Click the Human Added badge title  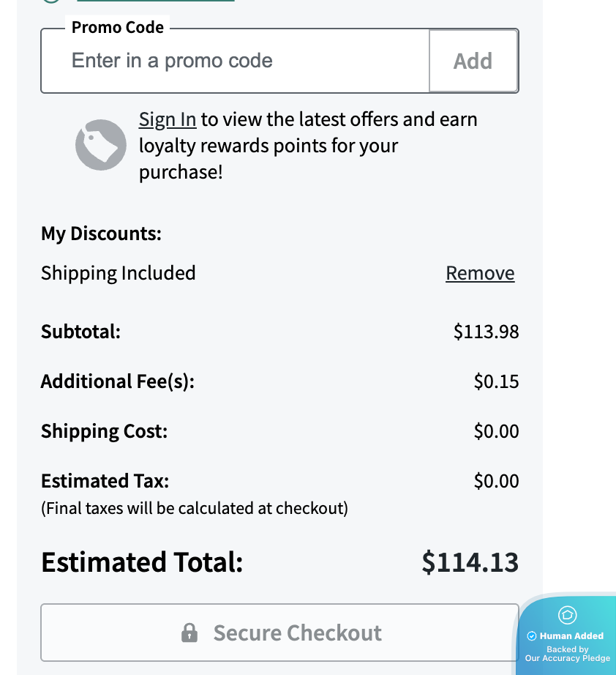pos(571,636)
